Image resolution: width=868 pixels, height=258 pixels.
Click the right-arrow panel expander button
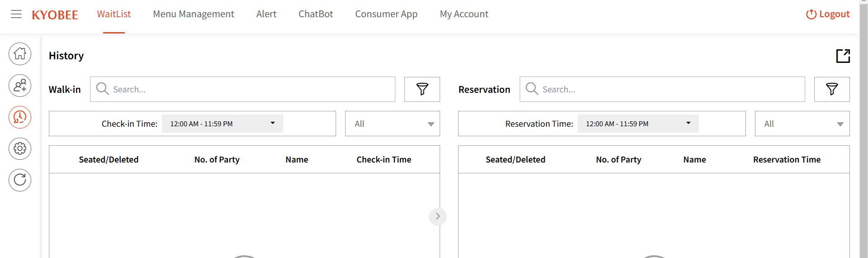(x=437, y=216)
